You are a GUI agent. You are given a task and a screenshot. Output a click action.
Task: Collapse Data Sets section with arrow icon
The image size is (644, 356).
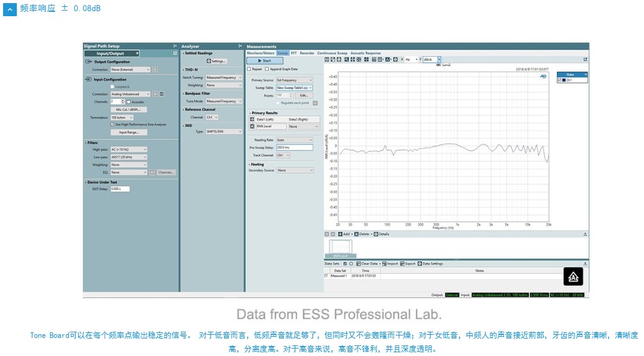585,264
